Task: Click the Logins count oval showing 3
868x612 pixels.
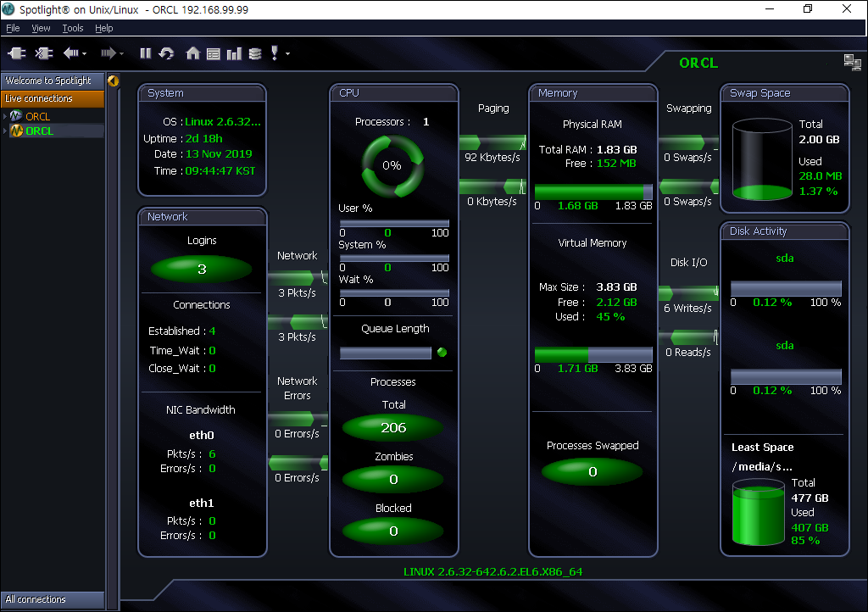Action: pos(202,269)
